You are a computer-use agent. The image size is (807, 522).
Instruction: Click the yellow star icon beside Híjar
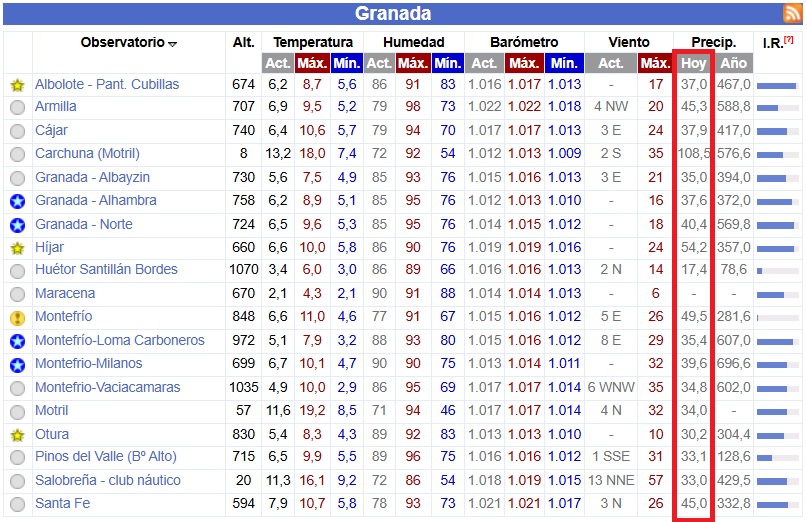click(17, 248)
